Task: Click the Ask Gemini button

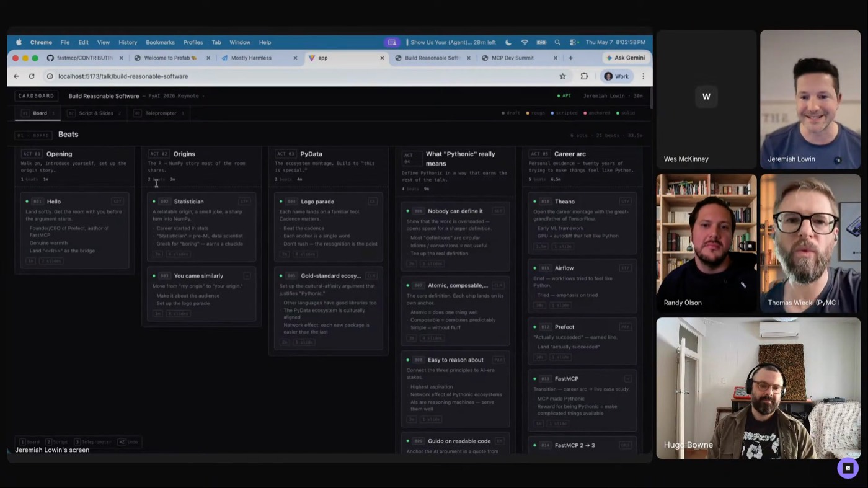Action: click(x=625, y=58)
